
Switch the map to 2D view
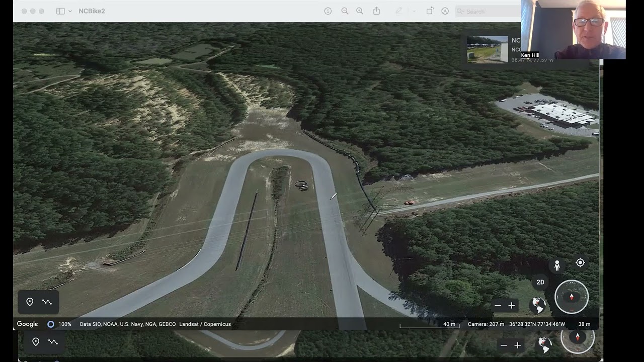(x=540, y=282)
